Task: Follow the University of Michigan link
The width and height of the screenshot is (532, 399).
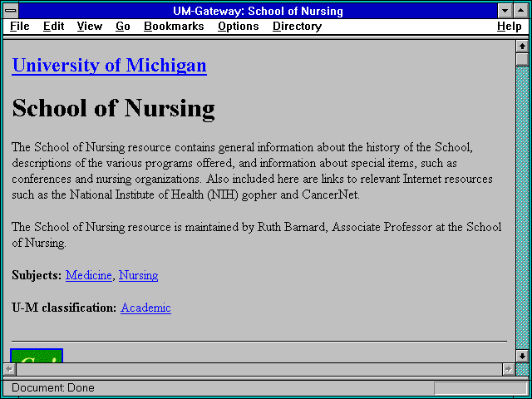Action: tap(109, 65)
